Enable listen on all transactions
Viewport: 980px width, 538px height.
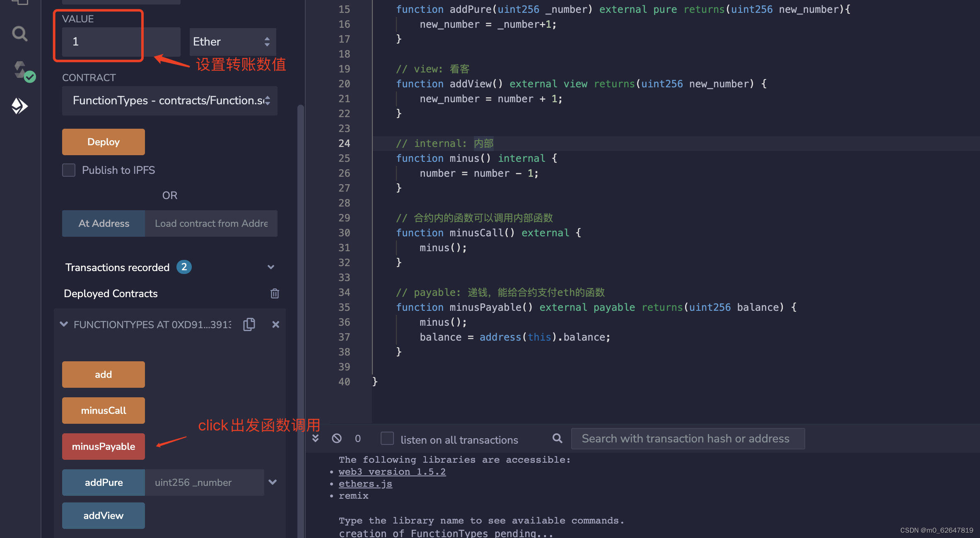pos(387,438)
